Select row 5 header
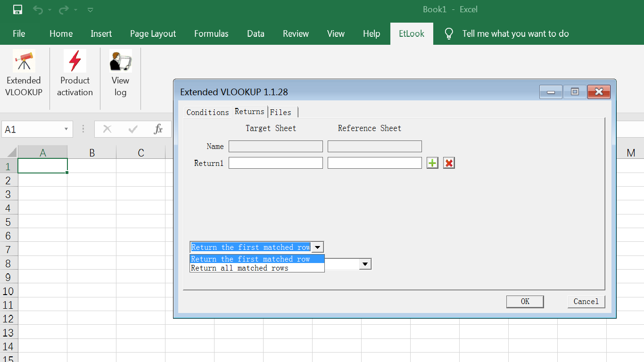Image resolution: width=644 pixels, height=362 pixels. pyautogui.click(x=8, y=222)
